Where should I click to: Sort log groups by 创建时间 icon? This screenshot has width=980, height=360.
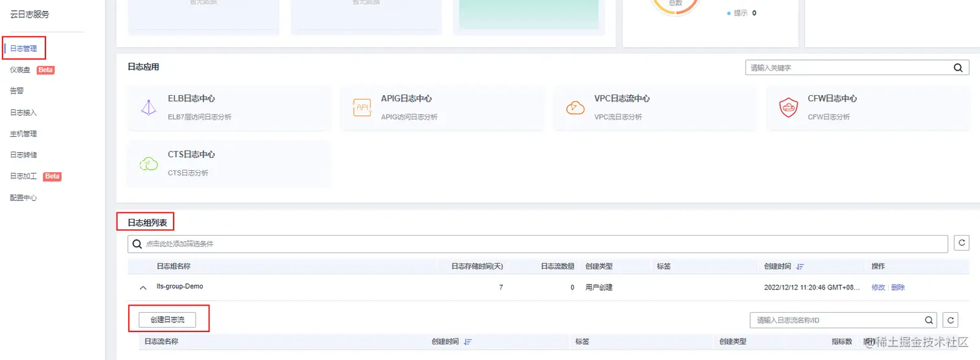click(x=800, y=267)
